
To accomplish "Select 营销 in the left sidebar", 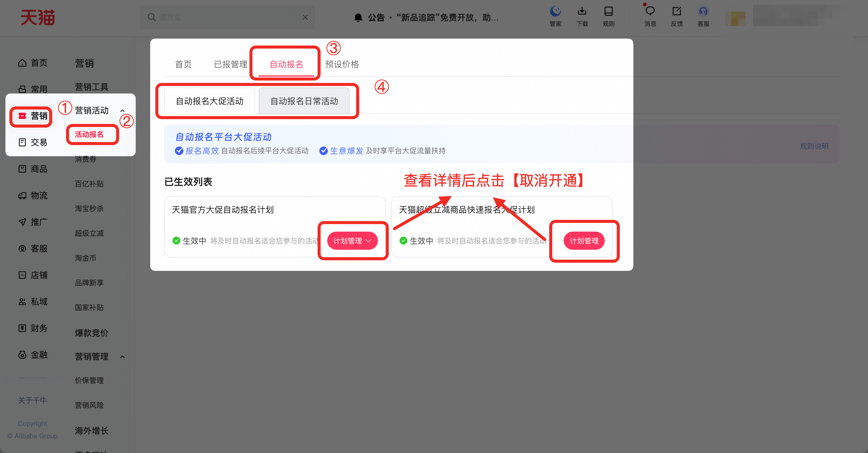I will (x=33, y=116).
